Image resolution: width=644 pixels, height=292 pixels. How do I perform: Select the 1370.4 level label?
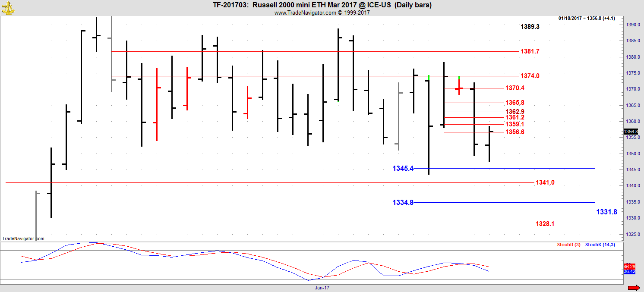[515, 88]
